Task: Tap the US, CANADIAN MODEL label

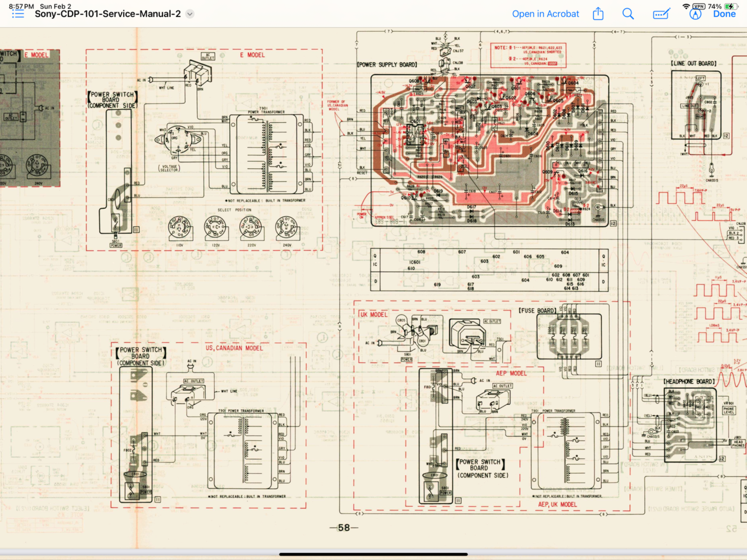Action: (234, 348)
